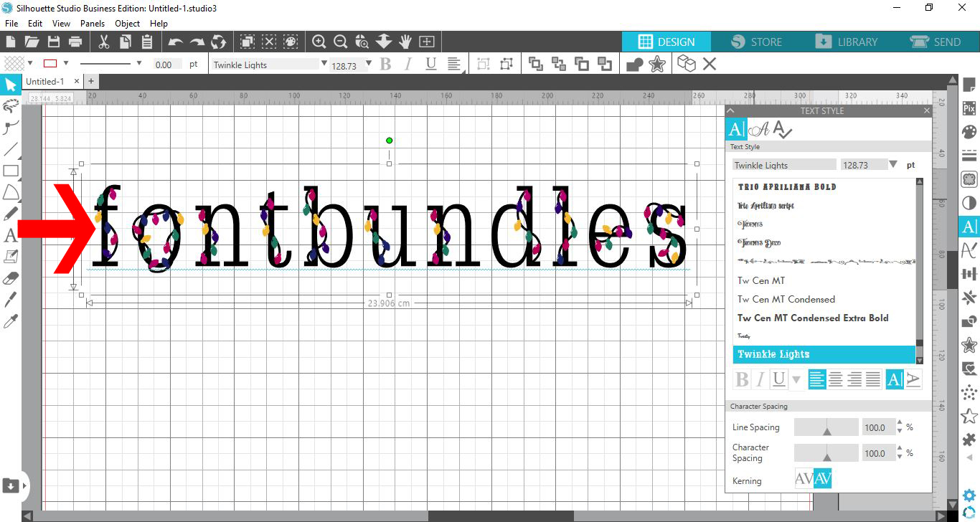Image resolution: width=980 pixels, height=522 pixels.
Task: Click the Undo arrow
Action: pyautogui.click(x=176, y=42)
